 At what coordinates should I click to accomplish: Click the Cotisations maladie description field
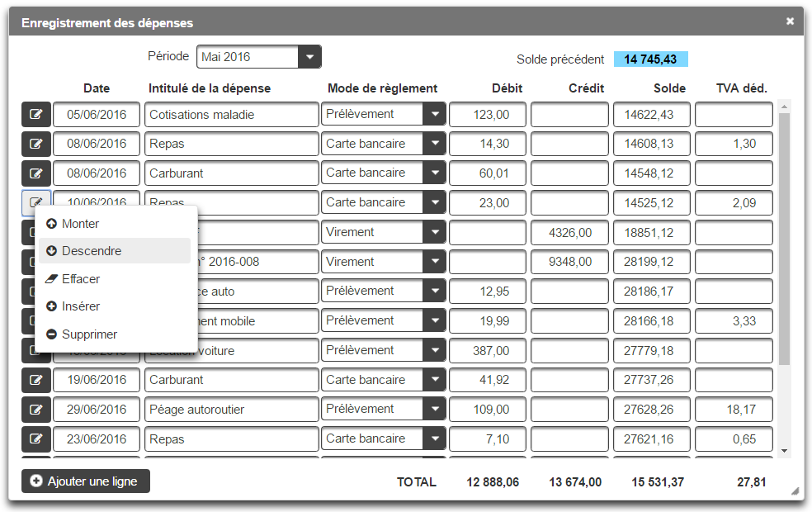[x=232, y=115]
